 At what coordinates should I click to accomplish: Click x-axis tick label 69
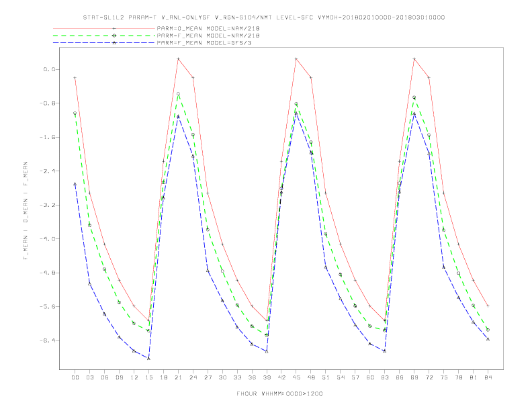tap(414, 377)
